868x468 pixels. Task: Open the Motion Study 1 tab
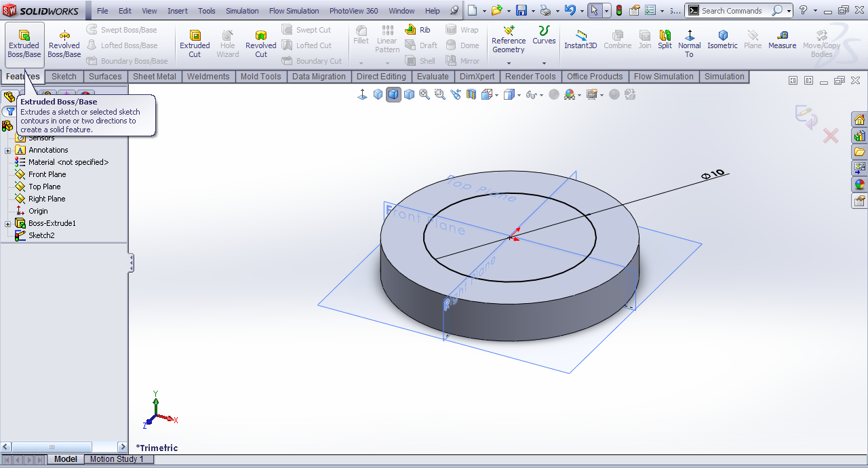point(117,459)
